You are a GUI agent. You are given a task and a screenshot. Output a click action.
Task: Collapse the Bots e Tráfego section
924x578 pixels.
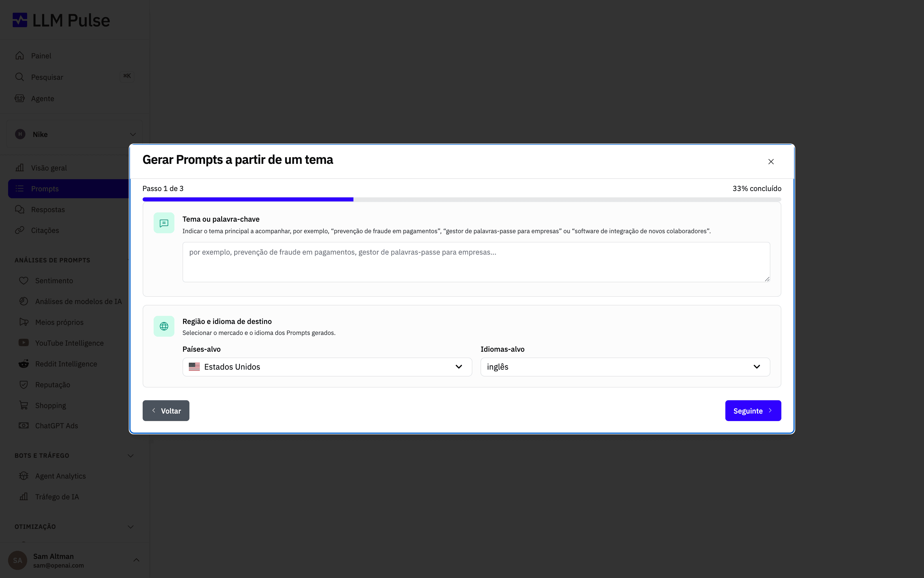[131, 456]
